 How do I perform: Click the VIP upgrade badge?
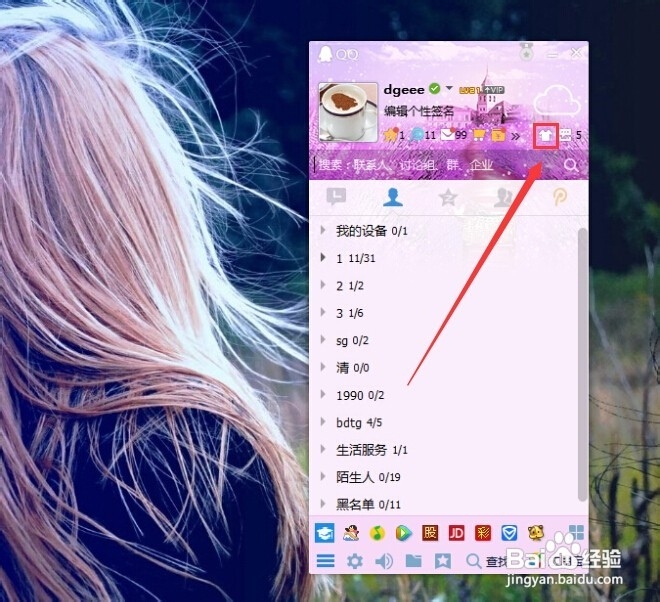click(493, 90)
